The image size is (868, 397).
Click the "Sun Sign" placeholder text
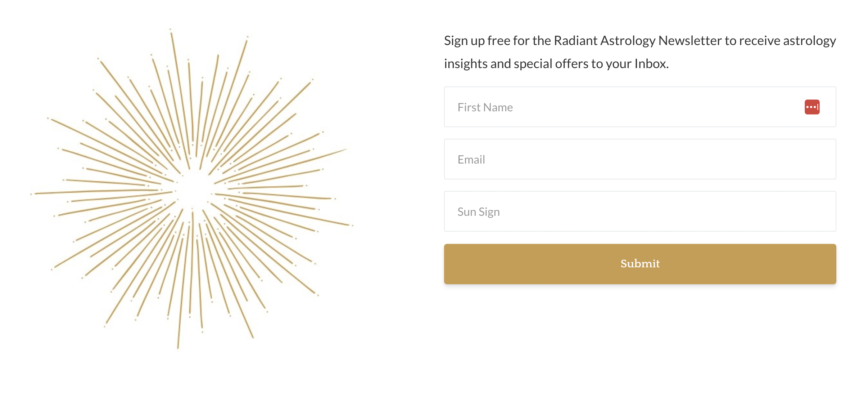[x=478, y=212]
